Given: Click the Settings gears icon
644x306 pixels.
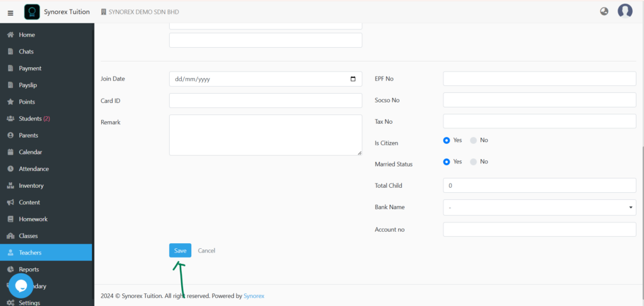Looking at the screenshot, I should [x=11, y=303].
